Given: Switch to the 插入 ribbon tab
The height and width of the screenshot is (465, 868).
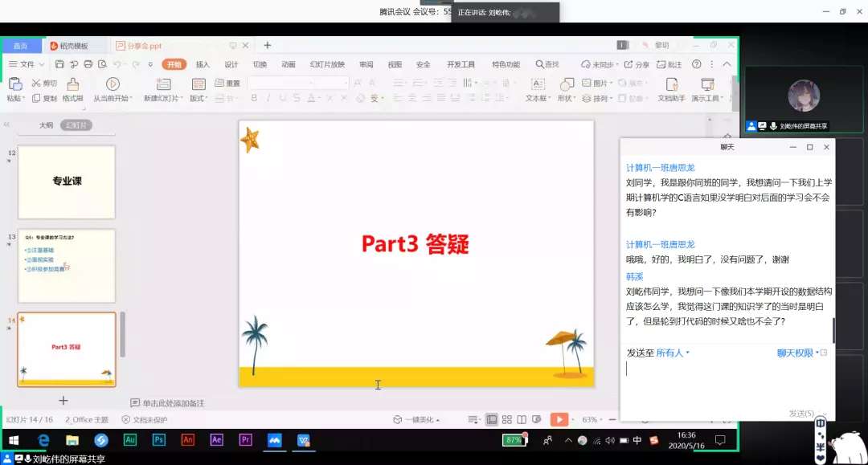Looking at the screenshot, I should pos(203,64).
